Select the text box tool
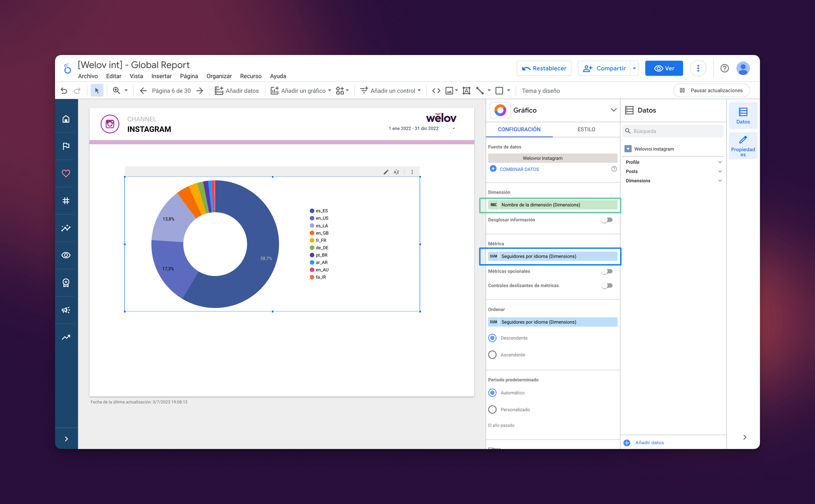815x504 pixels. click(x=467, y=90)
